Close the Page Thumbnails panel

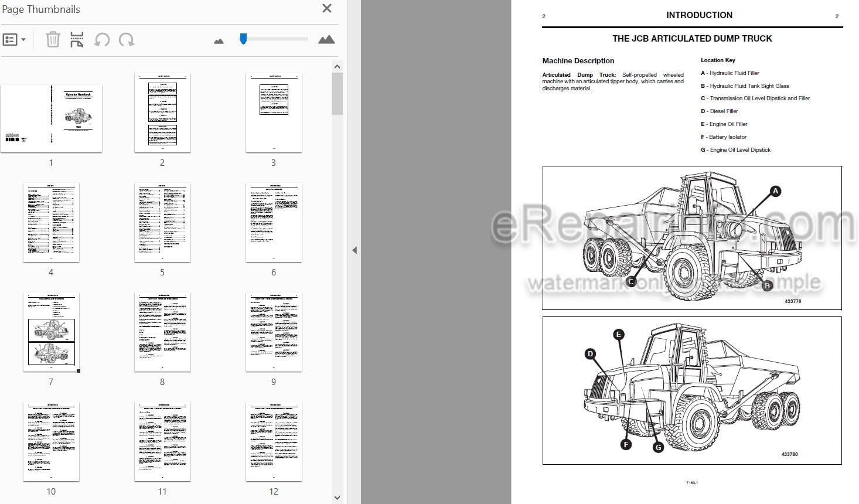[327, 8]
